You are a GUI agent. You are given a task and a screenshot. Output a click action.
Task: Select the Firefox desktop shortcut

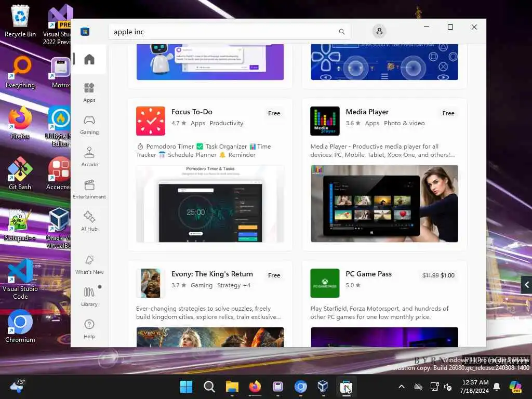(20, 123)
